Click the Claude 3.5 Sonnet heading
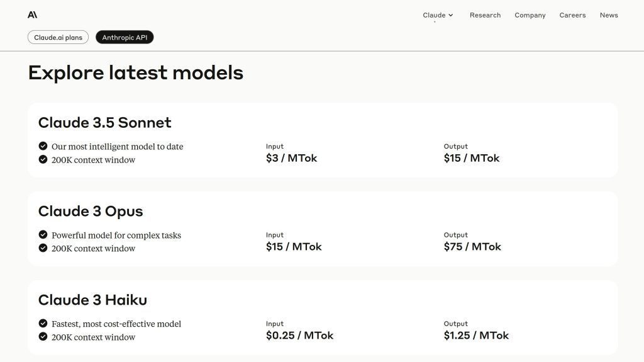The height and width of the screenshot is (362, 644). (104, 122)
